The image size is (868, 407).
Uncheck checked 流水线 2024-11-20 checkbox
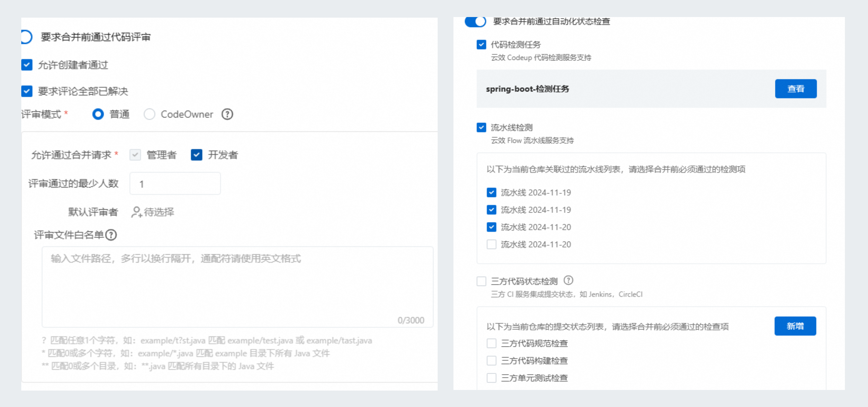(x=491, y=227)
